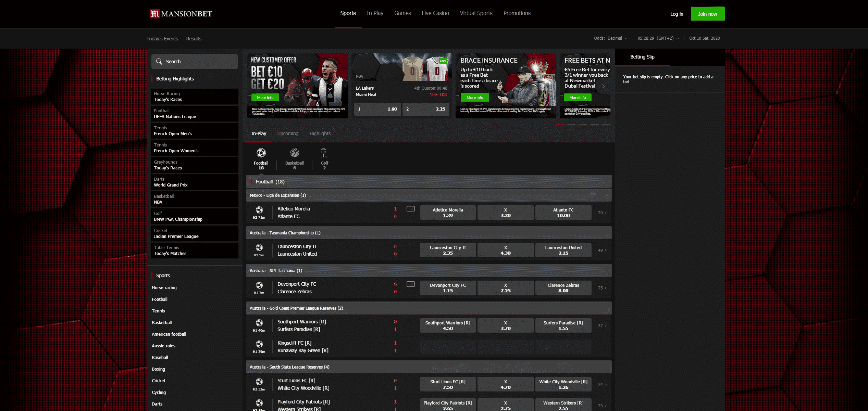The height and width of the screenshot is (411, 868).
Task: Collapse Australia - Tasmania Championship league header
Action: (x=429, y=233)
